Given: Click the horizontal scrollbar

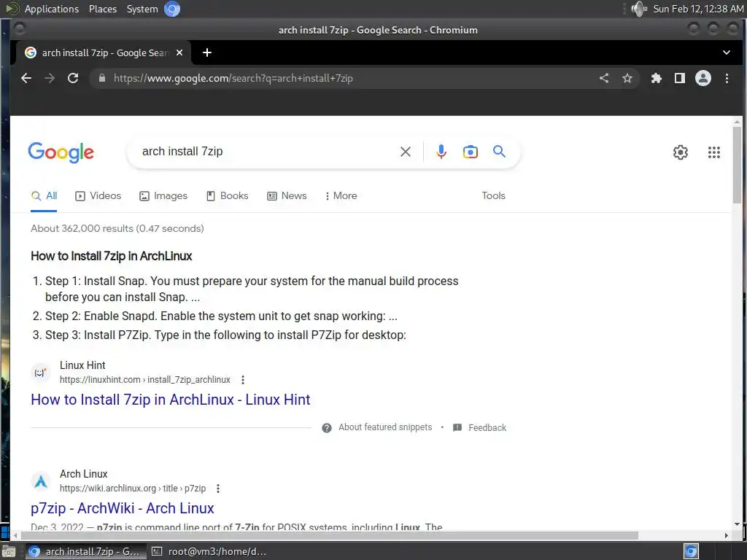Looking at the screenshot, I should click(329, 535).
